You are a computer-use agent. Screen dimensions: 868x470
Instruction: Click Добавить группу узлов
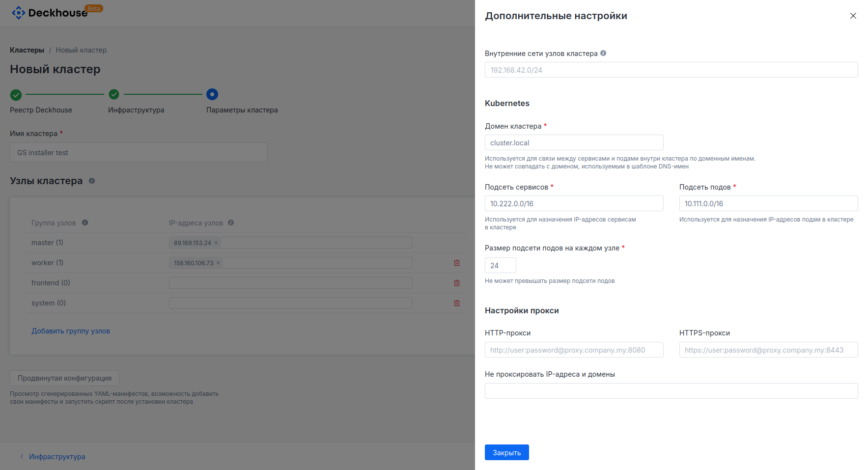[70, 331]
